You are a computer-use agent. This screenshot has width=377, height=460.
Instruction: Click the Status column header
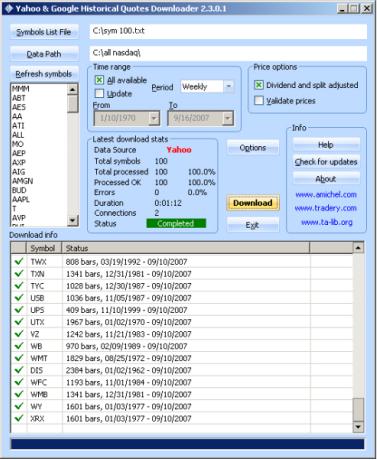tap(186, 248)
